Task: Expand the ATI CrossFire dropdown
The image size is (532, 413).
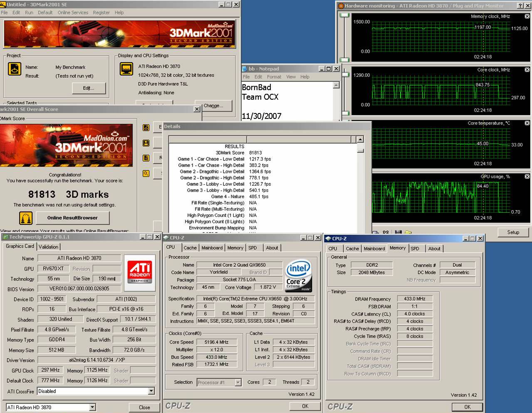Action: click(151, 391)
